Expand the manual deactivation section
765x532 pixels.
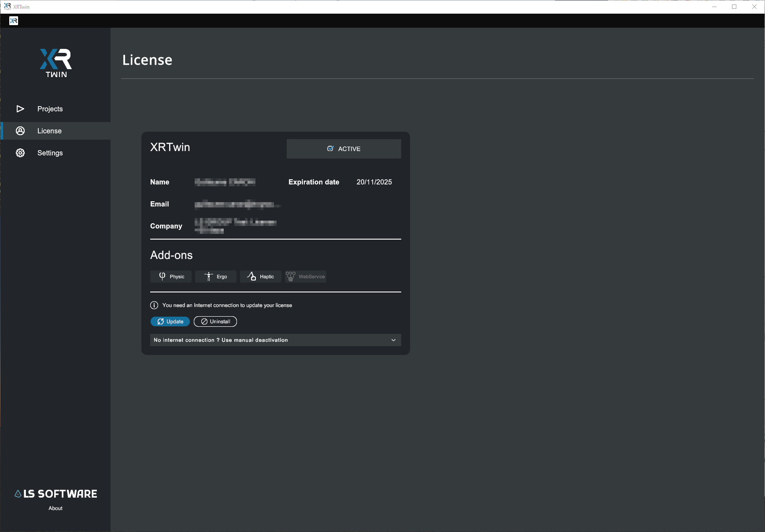pos(392,340)
